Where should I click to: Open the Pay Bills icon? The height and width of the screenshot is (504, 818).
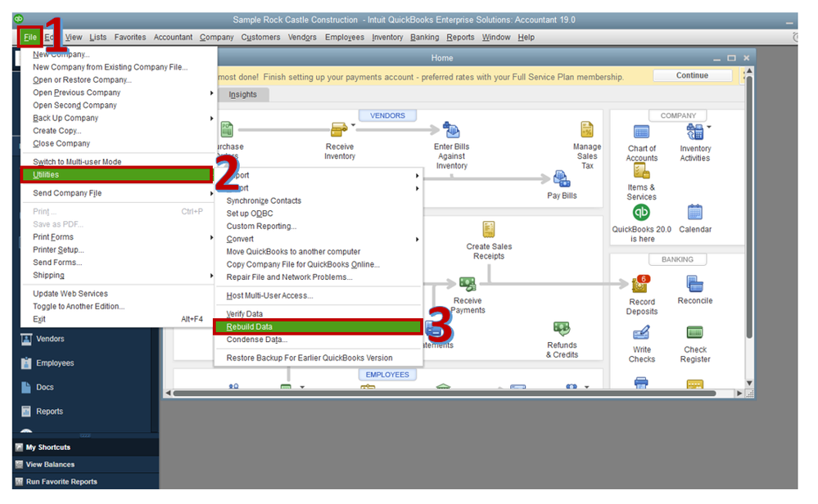562,178
